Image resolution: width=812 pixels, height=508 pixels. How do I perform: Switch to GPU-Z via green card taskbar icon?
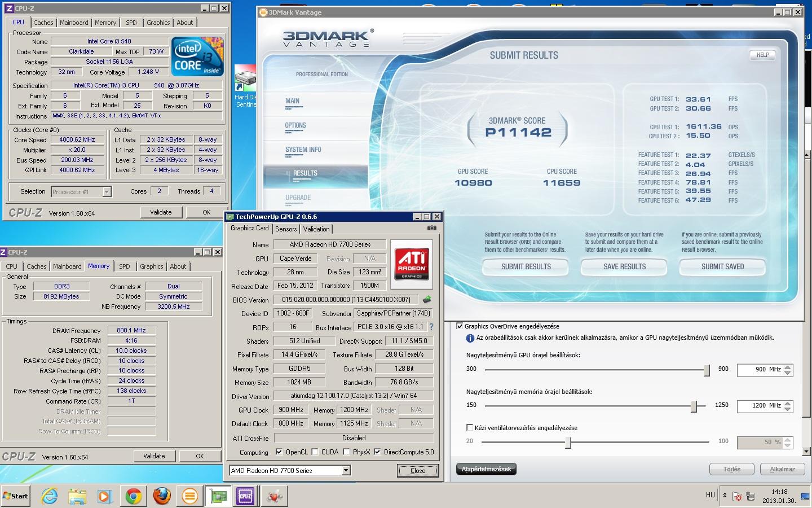[x=218, y=496]
